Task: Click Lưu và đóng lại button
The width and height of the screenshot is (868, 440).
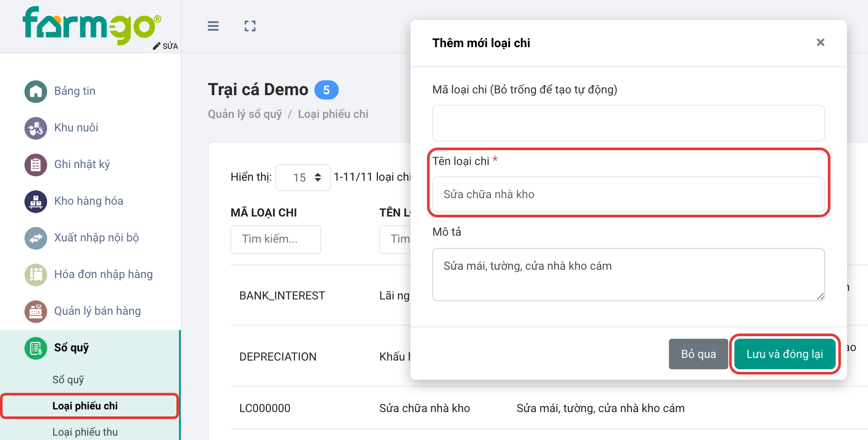Action: point(785,354)
